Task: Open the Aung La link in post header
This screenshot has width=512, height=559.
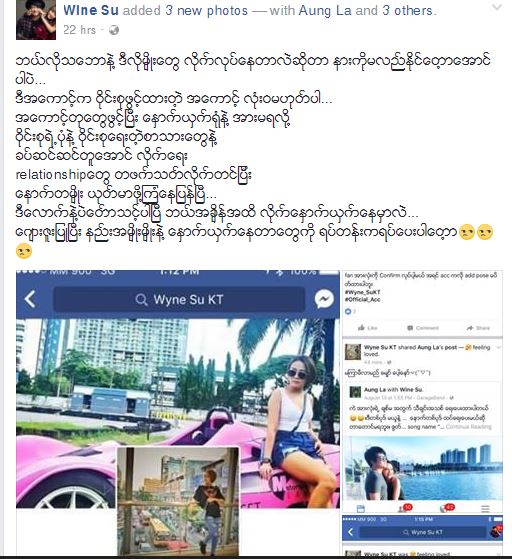Action: click(x=325, y=10)
